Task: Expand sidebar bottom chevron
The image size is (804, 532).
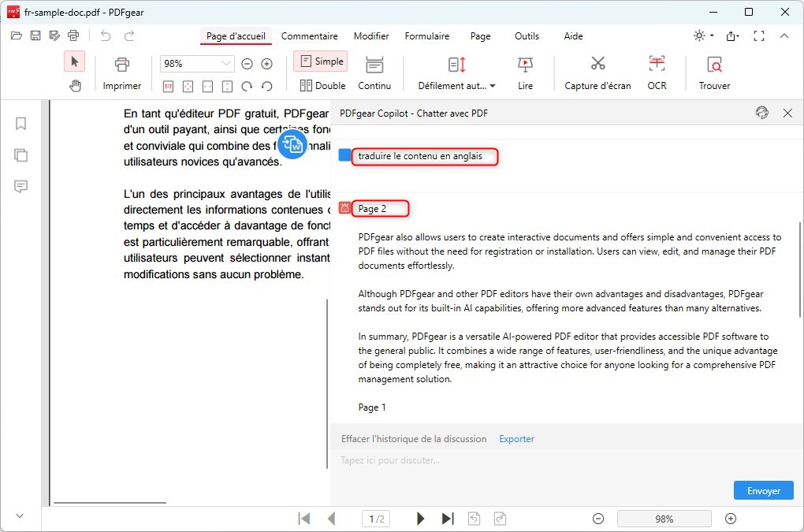Action: click(20, 515)
